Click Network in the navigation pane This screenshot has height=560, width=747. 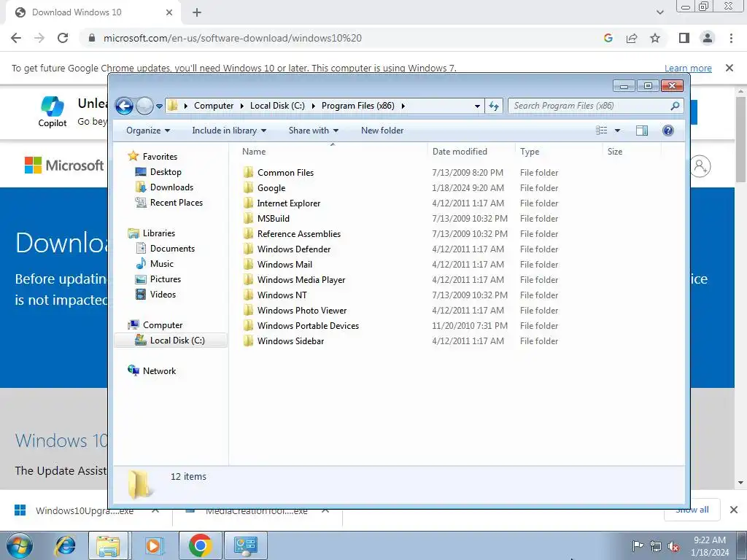[159, 371]
